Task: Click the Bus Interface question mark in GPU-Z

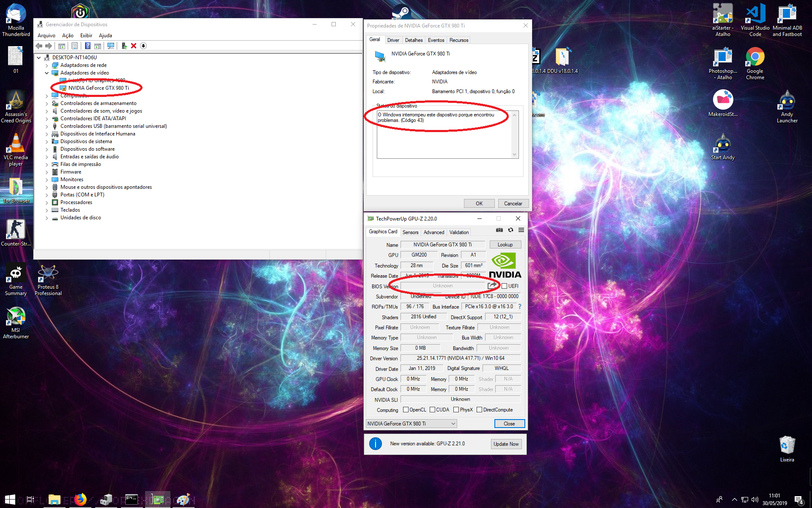Action: coord(520,306)
